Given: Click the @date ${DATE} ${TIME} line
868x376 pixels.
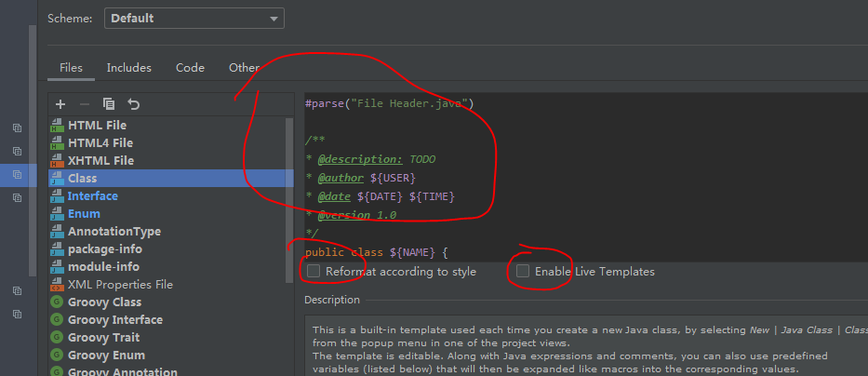Looking at the screenshot, I should 380,196.
